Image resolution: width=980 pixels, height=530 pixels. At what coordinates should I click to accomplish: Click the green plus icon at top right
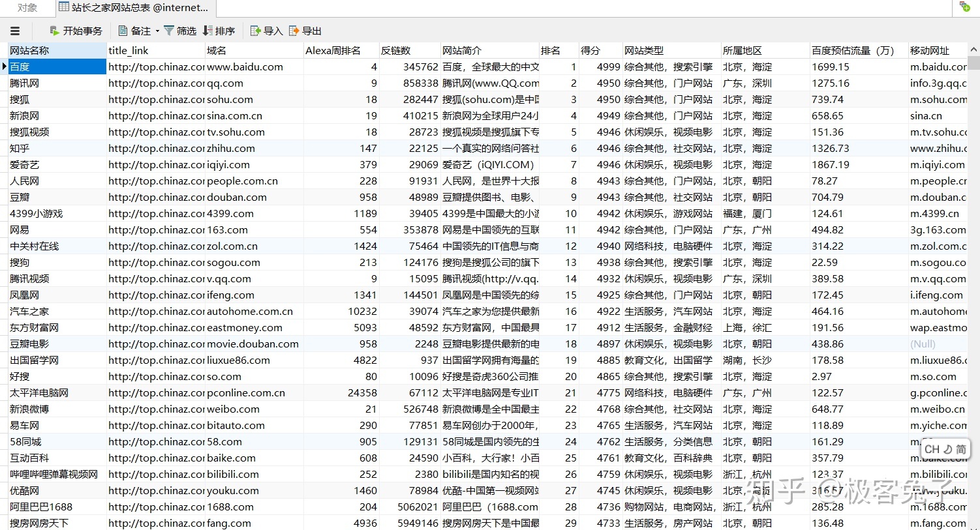[965, 7]
